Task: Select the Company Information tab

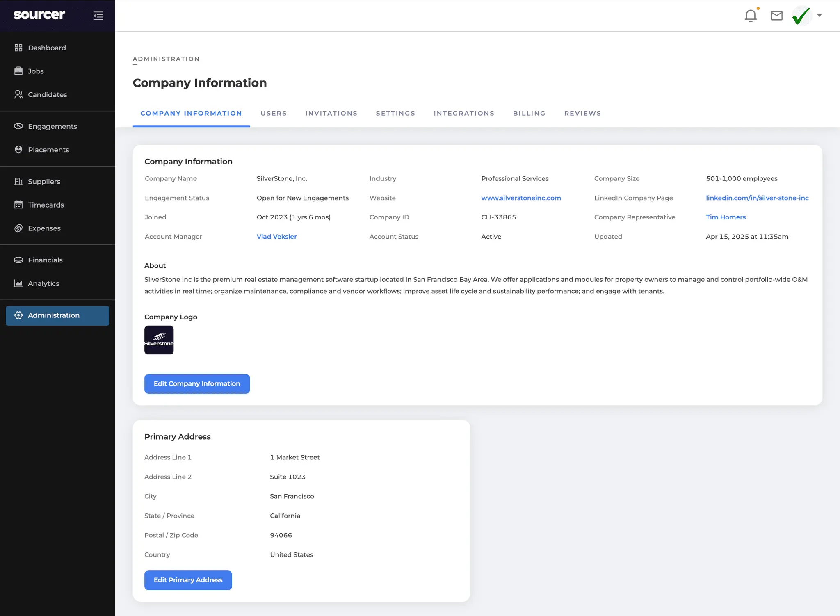Action: [x=191, y=113]
